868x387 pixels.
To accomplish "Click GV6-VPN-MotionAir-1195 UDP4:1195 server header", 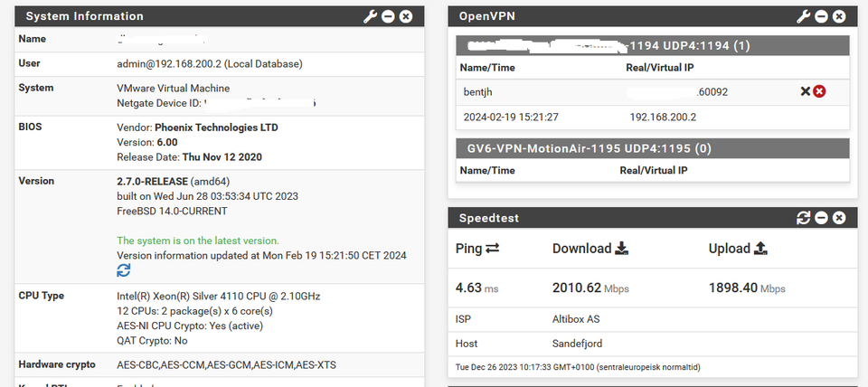I will point(653,148).
